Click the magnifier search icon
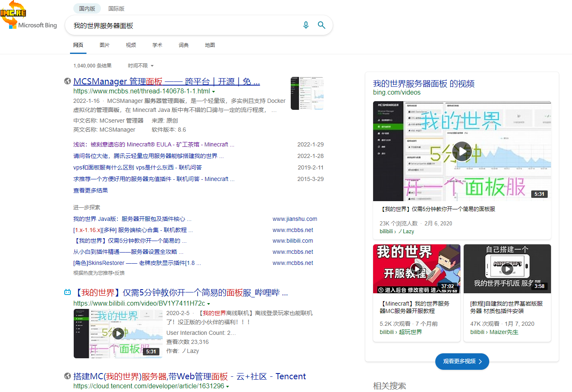The width and height of the screenshot is (572, 392). (x=322, y=25)
